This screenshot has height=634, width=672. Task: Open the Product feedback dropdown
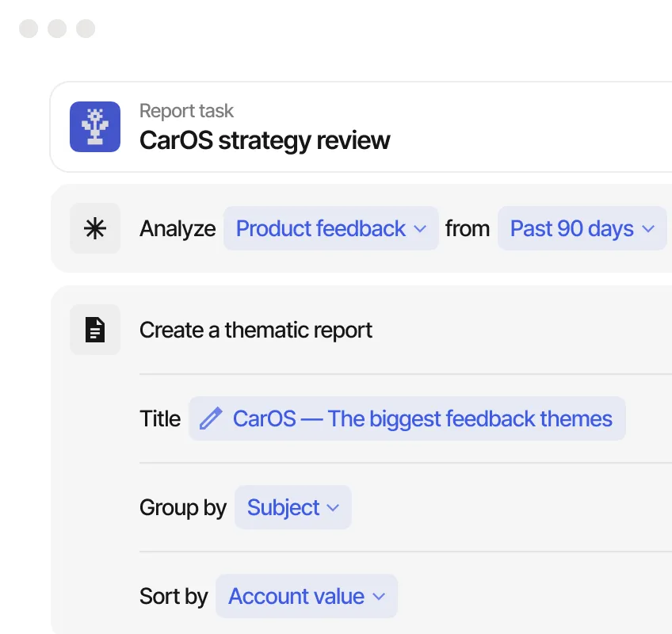[330, 228]
